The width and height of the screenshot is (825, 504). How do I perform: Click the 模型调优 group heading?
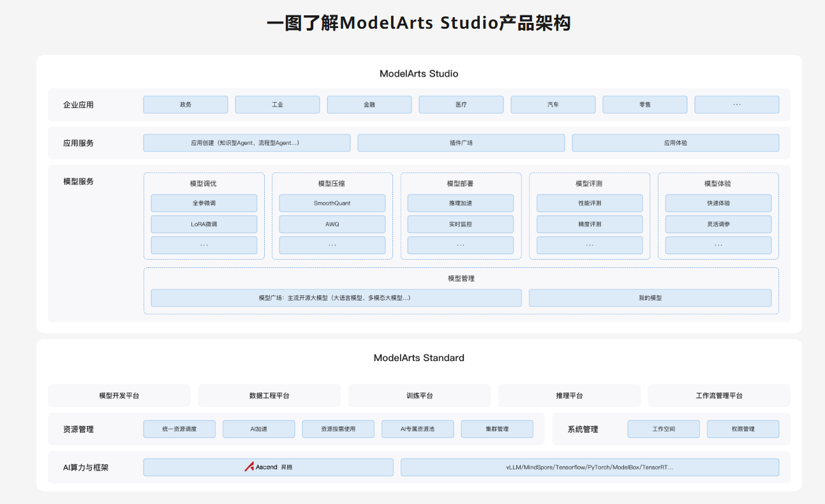[x=204, y=183]
